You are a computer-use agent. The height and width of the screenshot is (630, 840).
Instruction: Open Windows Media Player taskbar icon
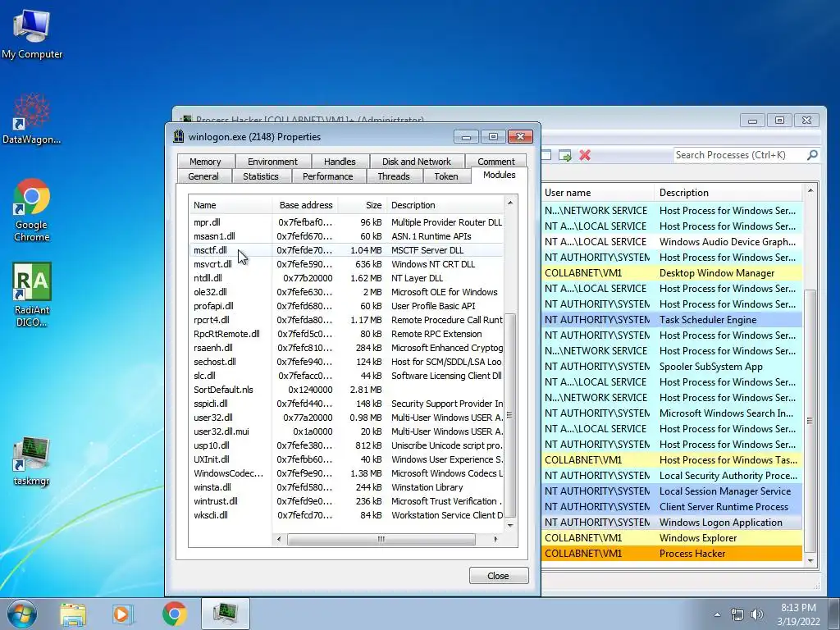pos(123,614)
